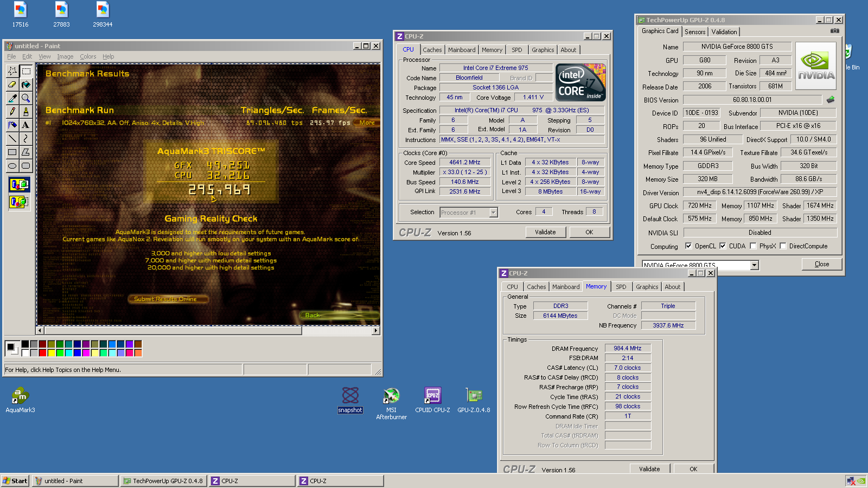
Task: Pick the red color in Paint palette
Action: tap(42, 353)
